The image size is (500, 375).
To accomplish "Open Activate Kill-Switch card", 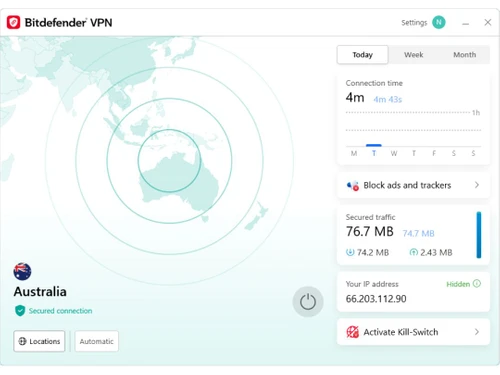I will click(413, 332).
